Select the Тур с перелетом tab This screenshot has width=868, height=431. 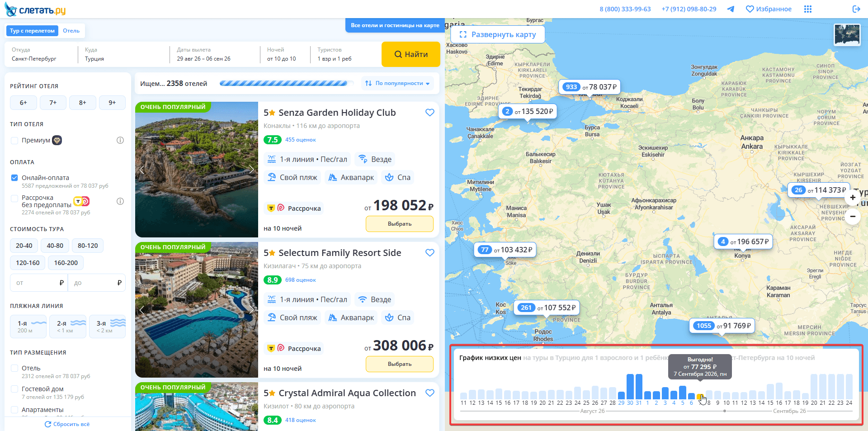32,31
